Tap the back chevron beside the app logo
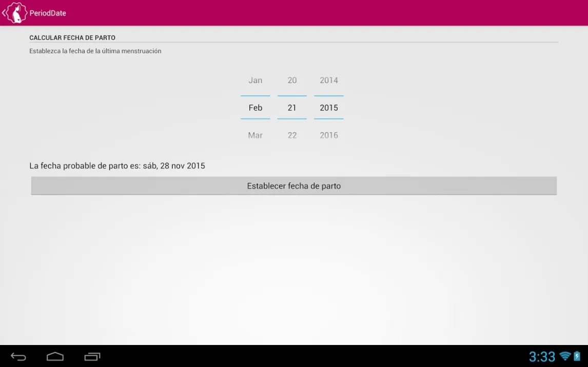 4,13
